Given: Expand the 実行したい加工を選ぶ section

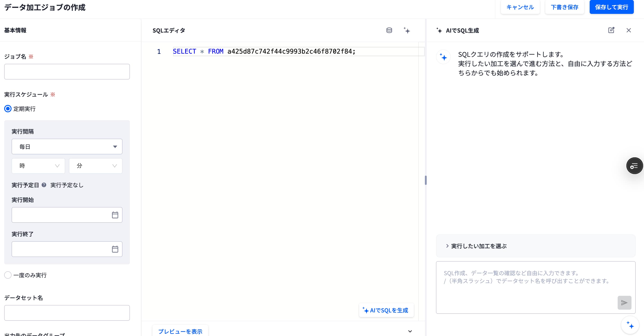Looking at the screenshot, I should click(536, 246).
